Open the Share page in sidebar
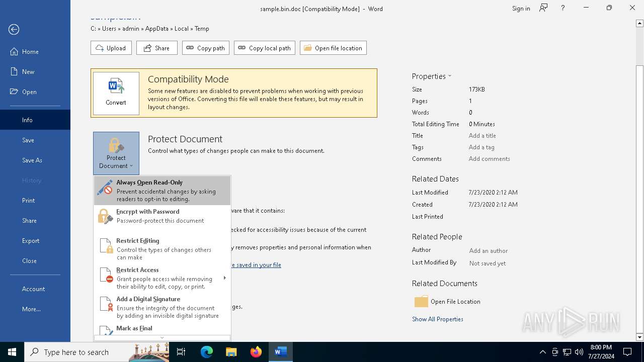Viewport: 644px width, 362px height. pyautogui.click(x=35, y=221)
